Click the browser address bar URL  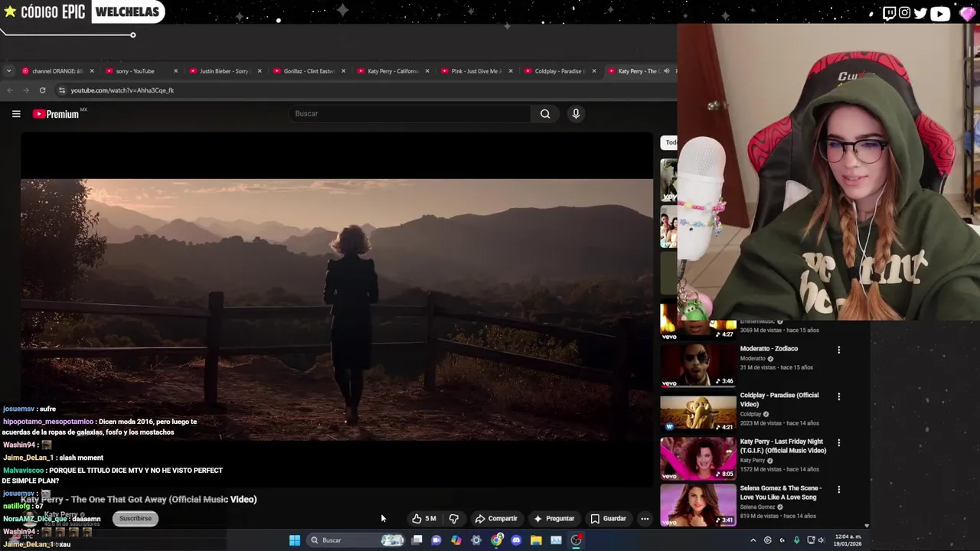click(122, 90)
